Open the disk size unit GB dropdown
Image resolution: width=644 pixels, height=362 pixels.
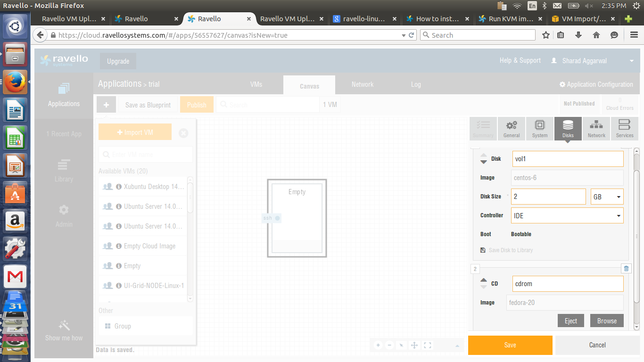pyautogui.click(x=607, y=197)
